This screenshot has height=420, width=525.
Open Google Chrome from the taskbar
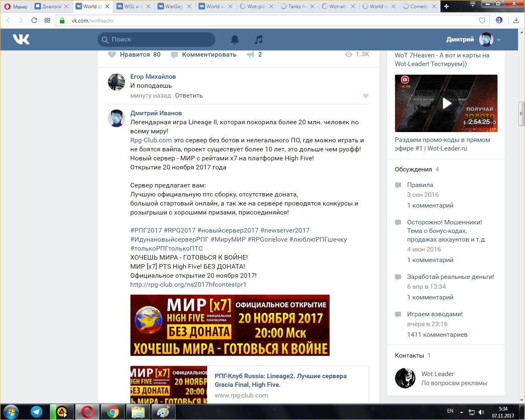point(112,412)
